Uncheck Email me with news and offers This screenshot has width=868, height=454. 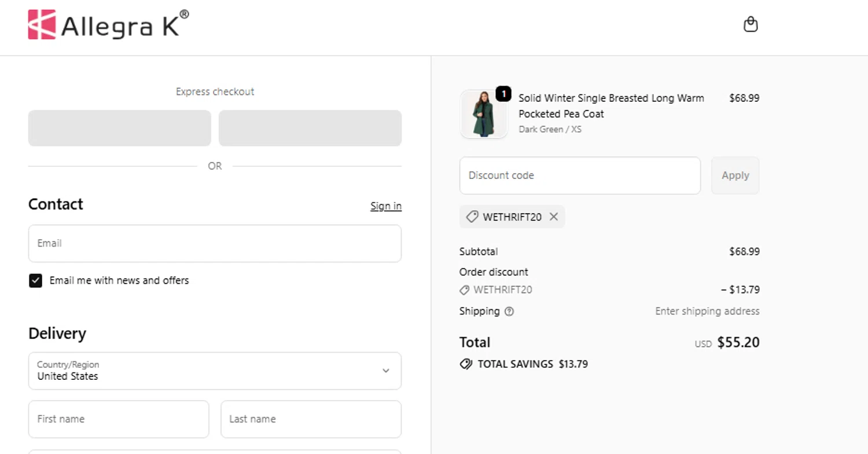[x=35, y=281]
